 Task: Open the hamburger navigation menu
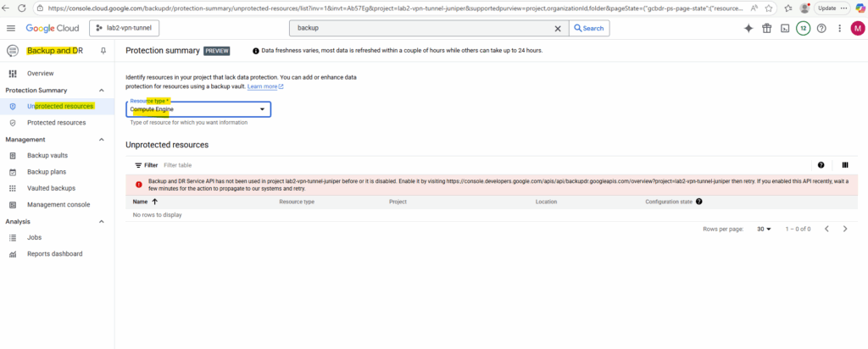[11, 28]
